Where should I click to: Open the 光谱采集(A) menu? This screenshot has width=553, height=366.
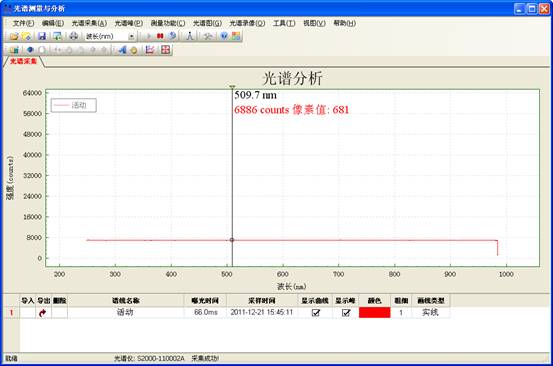pos(89,23)
